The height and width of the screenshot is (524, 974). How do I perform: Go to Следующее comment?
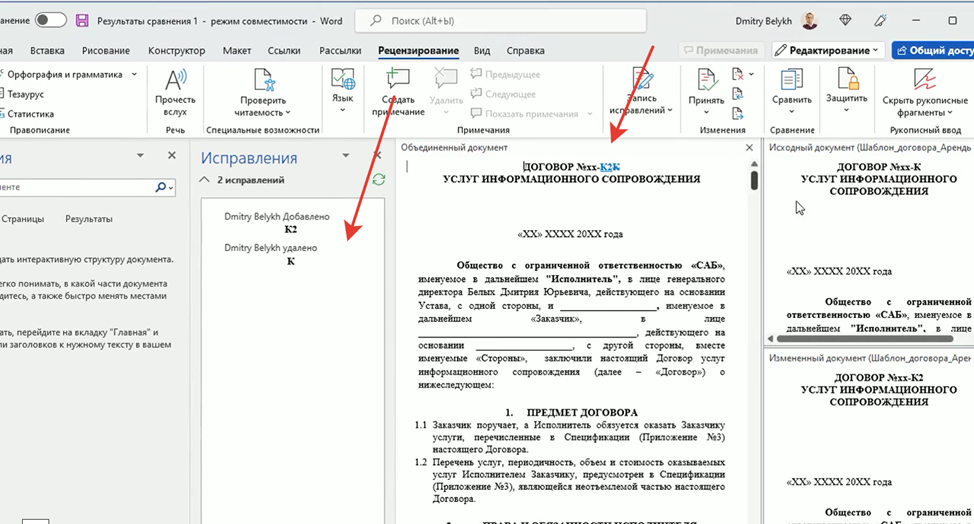[x=503, y=94]
